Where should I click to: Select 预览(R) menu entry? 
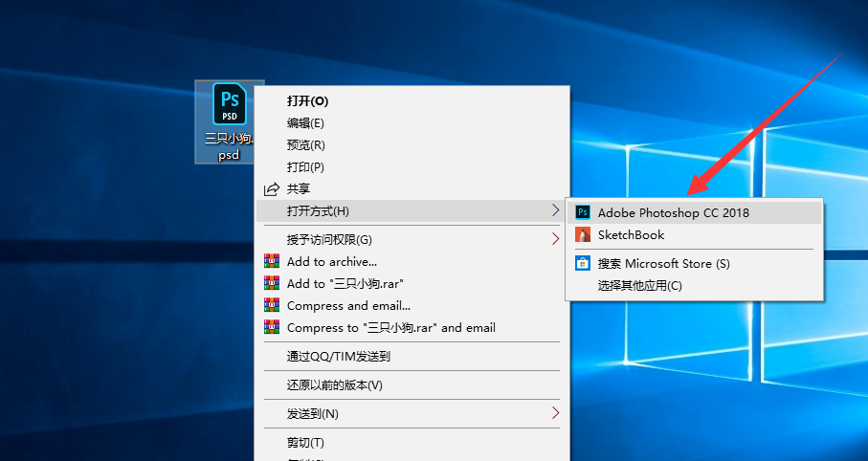305,144
